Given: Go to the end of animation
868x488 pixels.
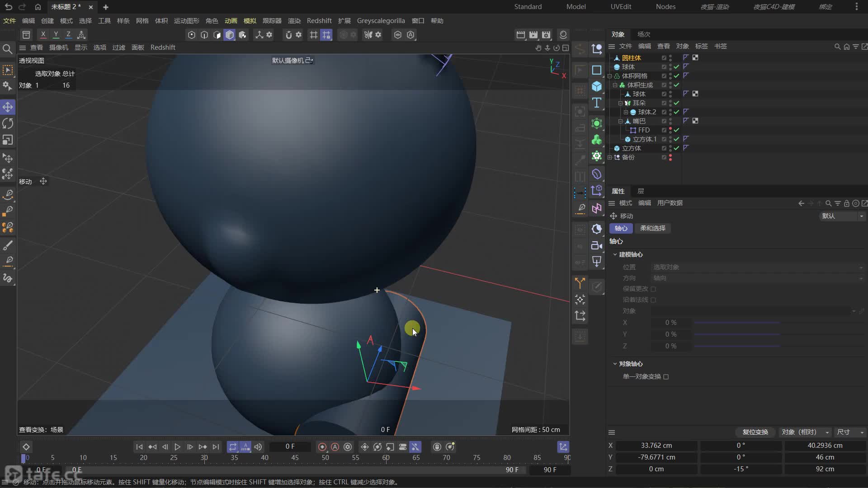Looking at the screenshot, I should pyautogui.click(x=216, y=447).
